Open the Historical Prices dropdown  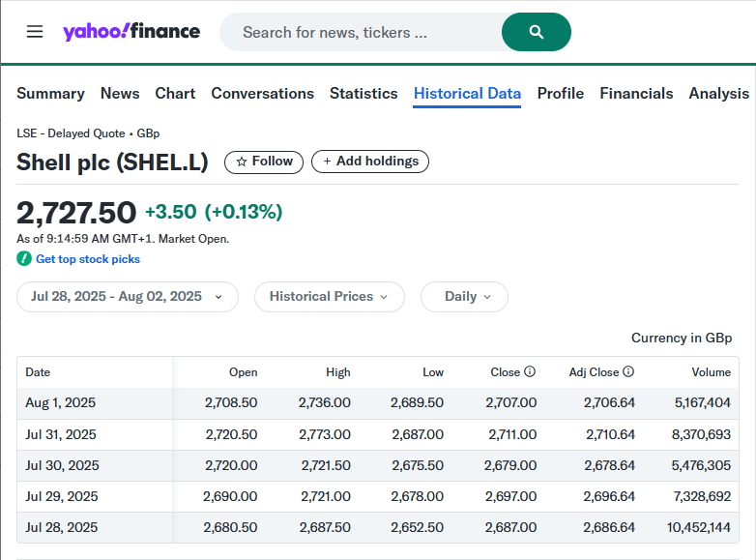point(330,297)
